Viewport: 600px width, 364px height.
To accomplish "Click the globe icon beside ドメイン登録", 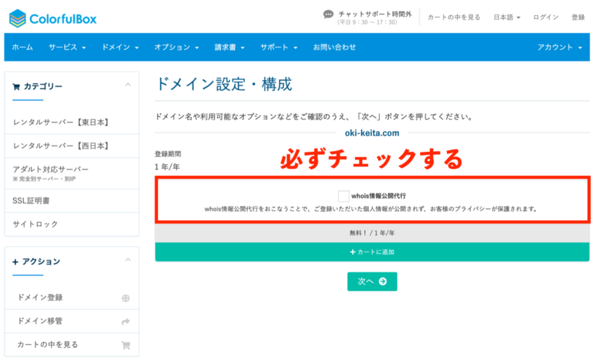I will point(126,298).
